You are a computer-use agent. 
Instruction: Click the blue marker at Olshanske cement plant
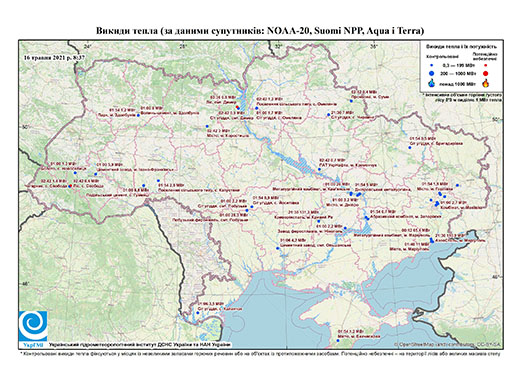click(277, 248)
